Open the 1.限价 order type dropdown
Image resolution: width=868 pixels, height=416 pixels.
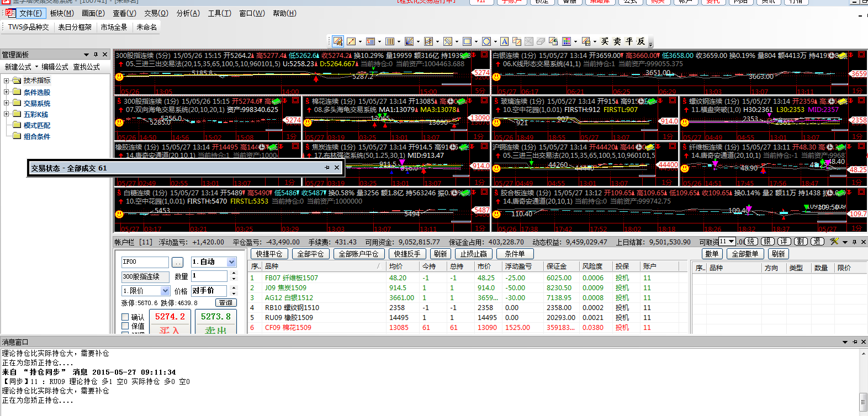pyautogui.click(x=165, y=291)
